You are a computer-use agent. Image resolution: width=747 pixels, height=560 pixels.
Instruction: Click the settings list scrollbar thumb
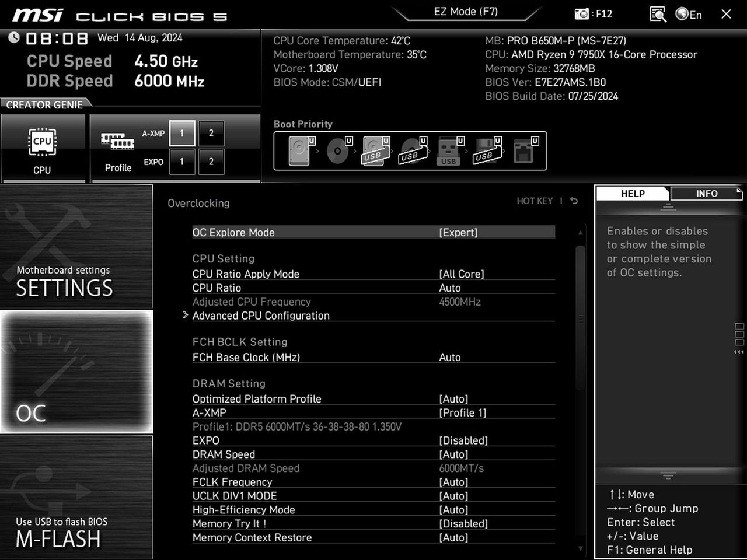click(580, 318)
